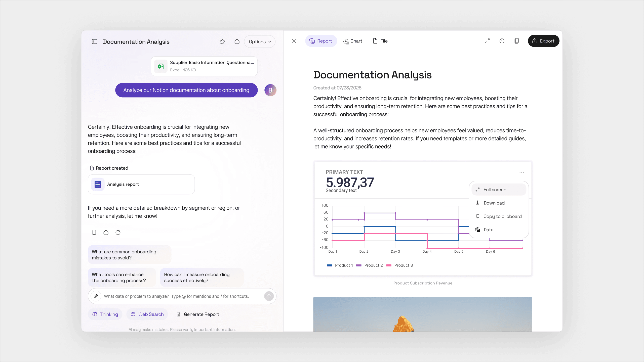The image size is (644, 362).
Task: Open the Analysis report card
Action: 141,184
